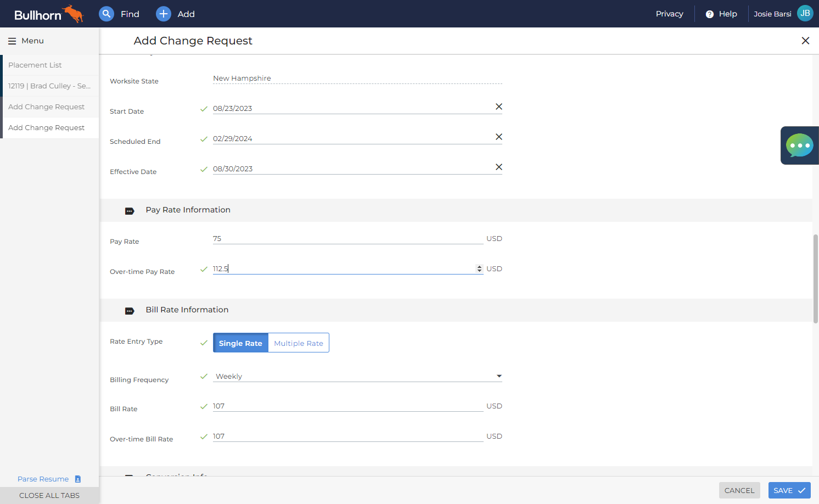Open the first Add Change Request tab
The width and height of the screenshot is (819, 504).
[49, 107]
